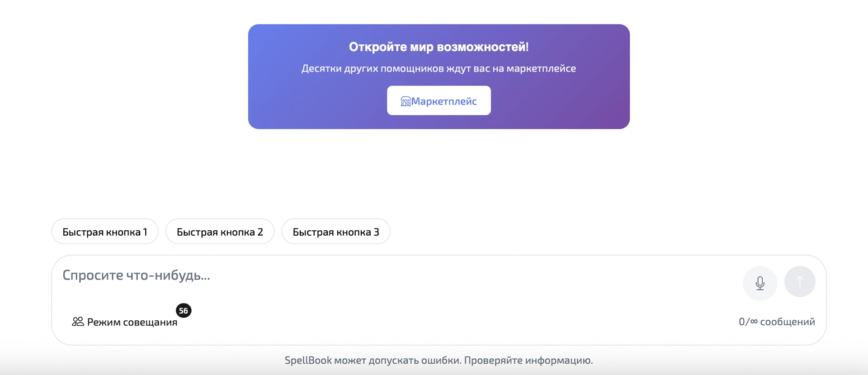Viewport: 868px width, 375px height.
Task: Click the word SpellBook in the footer
Action: [x=308, y=360]
